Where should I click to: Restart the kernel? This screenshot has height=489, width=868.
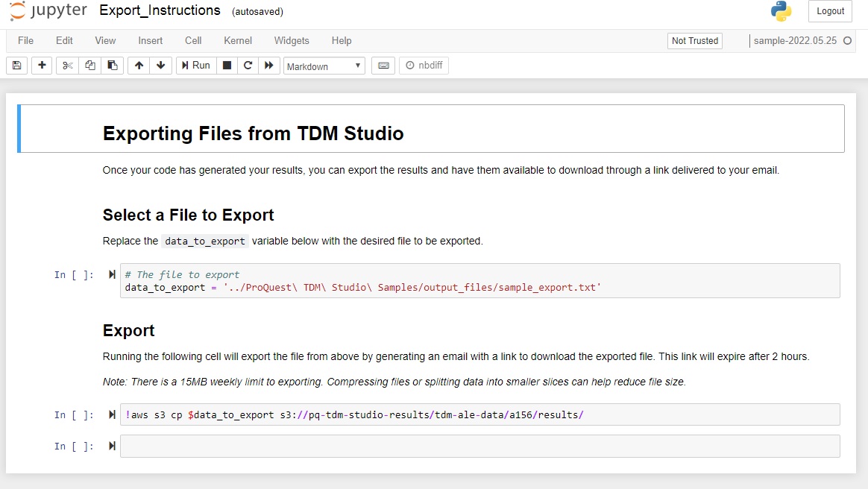point(248,66)
